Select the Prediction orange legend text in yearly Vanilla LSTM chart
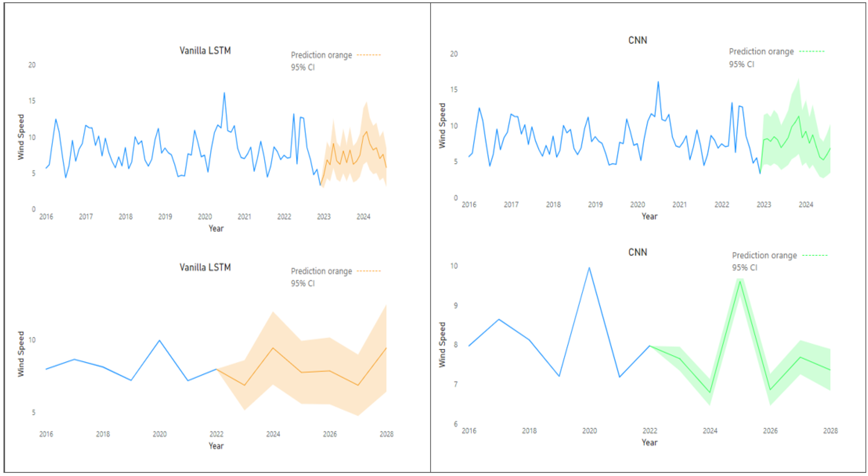868x476 pixels. 321,271
